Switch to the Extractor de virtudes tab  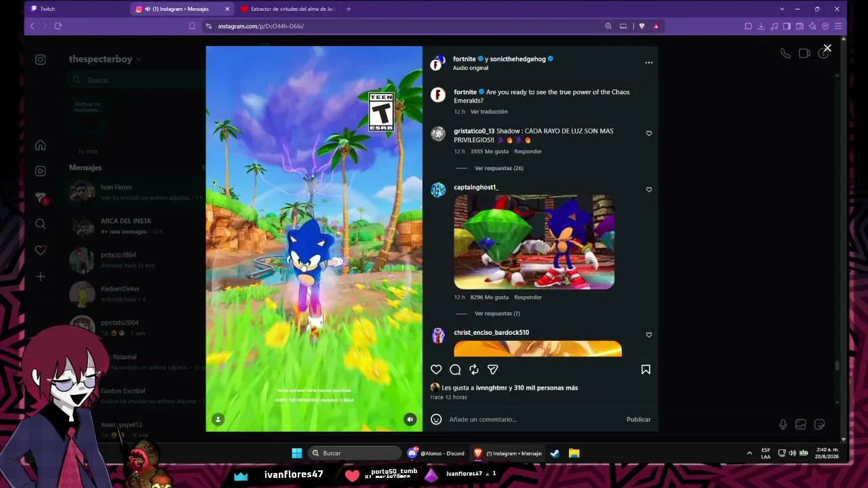(x=288, y=9)
